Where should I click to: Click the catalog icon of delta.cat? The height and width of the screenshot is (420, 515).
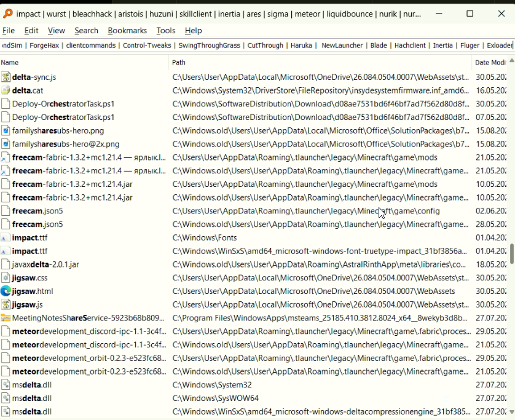click(6, 90)
